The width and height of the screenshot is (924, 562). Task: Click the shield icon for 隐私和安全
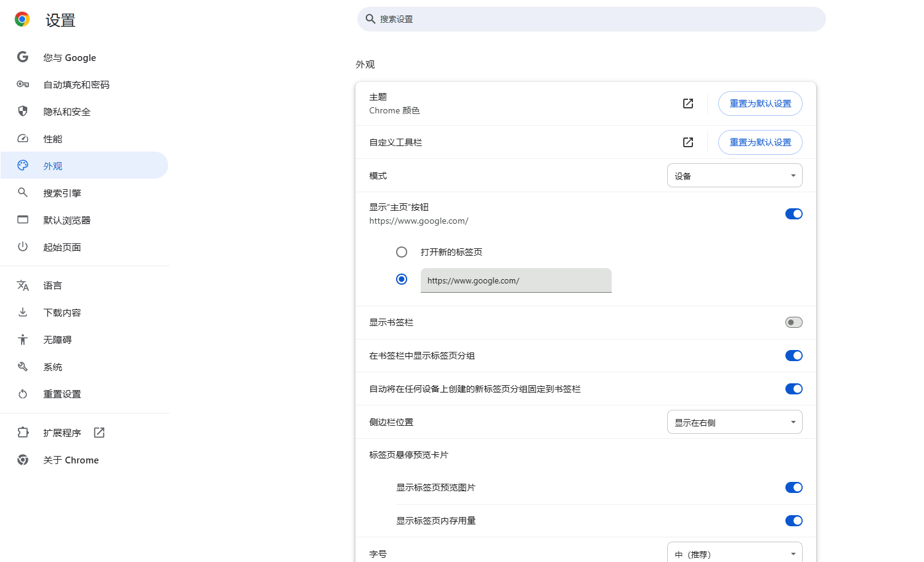[x=23, y=112]
